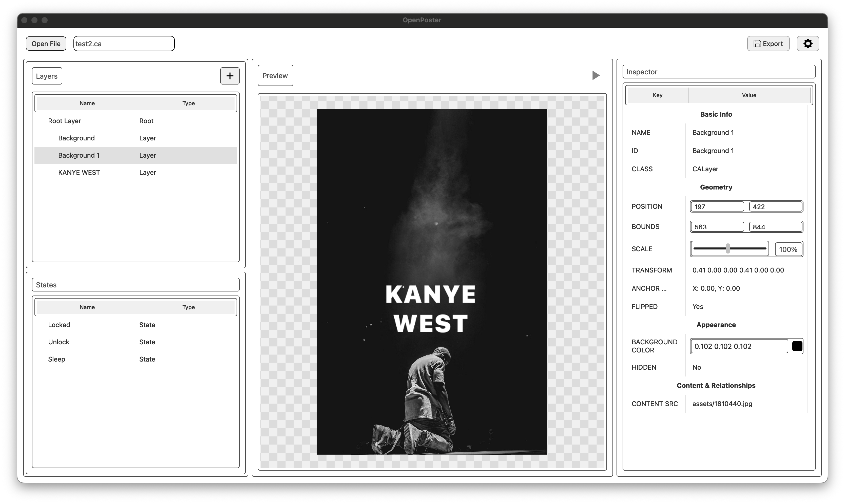Image resolution: width=845 pixels, height=504 pixels.
Task: Click the Layers panel label
Action: tap(47, 76)
